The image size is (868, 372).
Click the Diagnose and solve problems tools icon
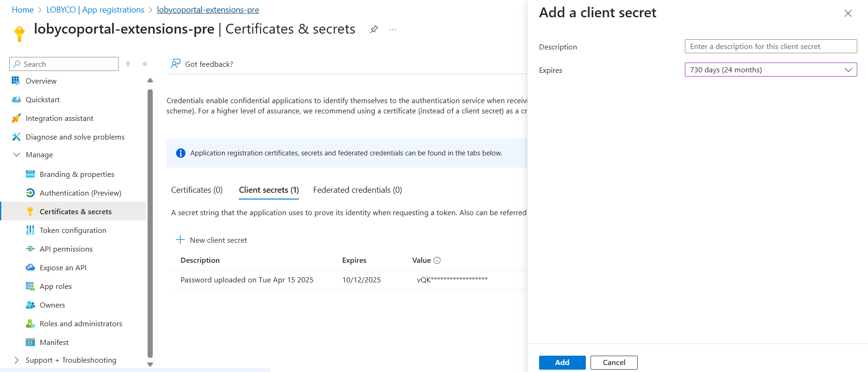pyautogui.click(x=16, y=137)
